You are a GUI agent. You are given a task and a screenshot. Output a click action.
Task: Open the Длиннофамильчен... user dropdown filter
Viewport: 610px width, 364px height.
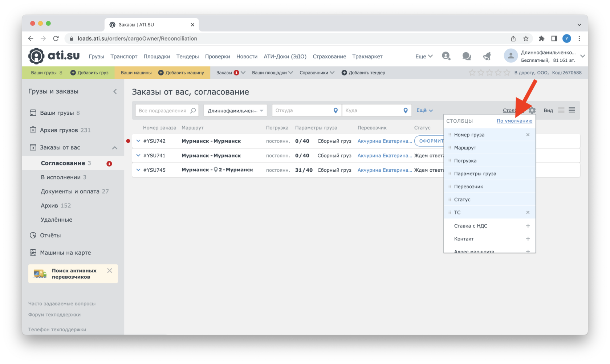[x=235, y=110]
